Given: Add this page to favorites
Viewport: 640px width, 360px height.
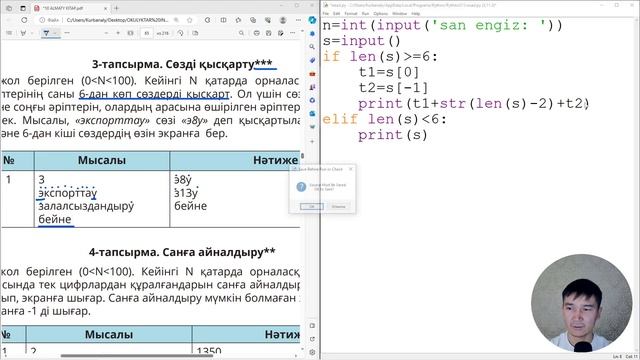Looking at the screenshot, I should (190, 20).
